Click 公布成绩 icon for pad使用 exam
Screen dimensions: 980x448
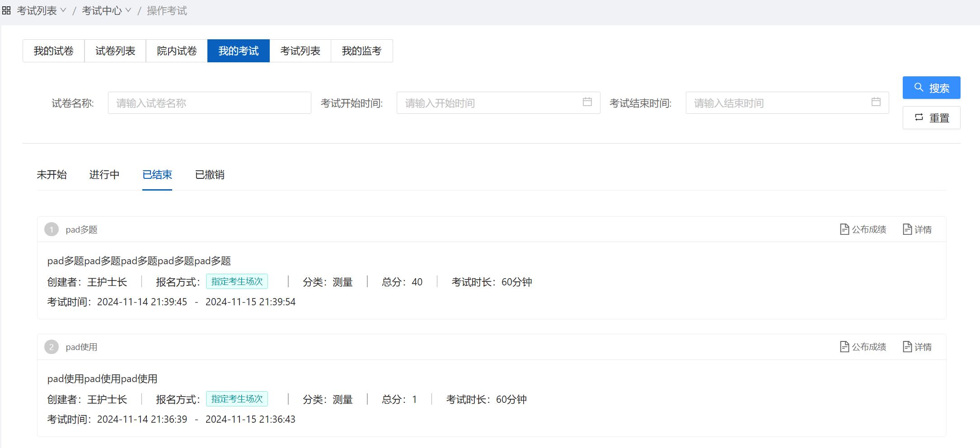(844, 347)
